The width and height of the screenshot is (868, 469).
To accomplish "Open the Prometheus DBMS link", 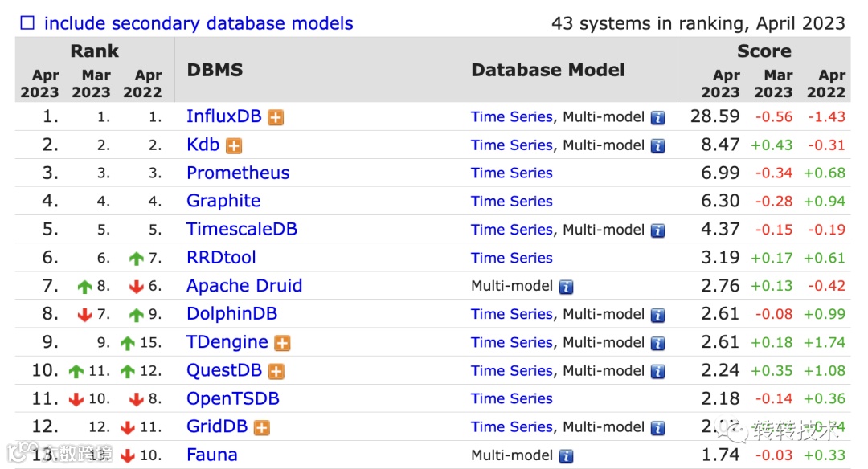I will click(238, 173).
